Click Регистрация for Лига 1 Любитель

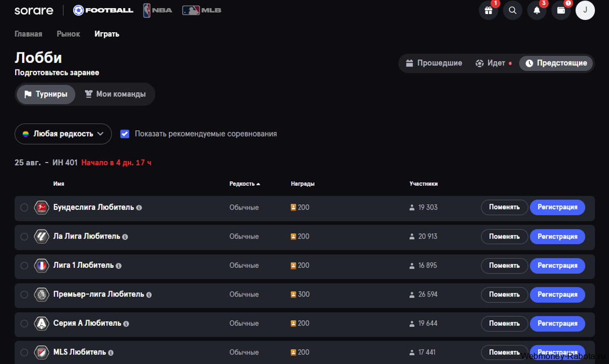tap(558, 265)
